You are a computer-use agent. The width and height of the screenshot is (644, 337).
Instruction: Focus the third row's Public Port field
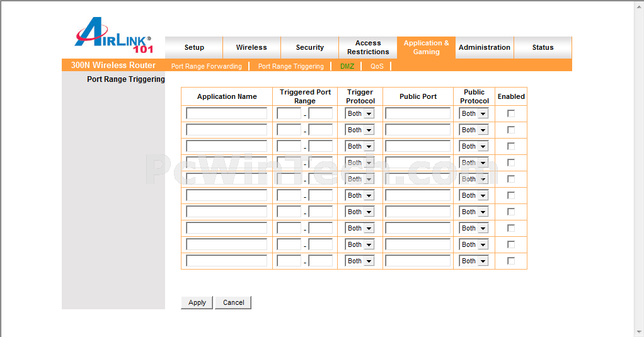coord(418,146)
